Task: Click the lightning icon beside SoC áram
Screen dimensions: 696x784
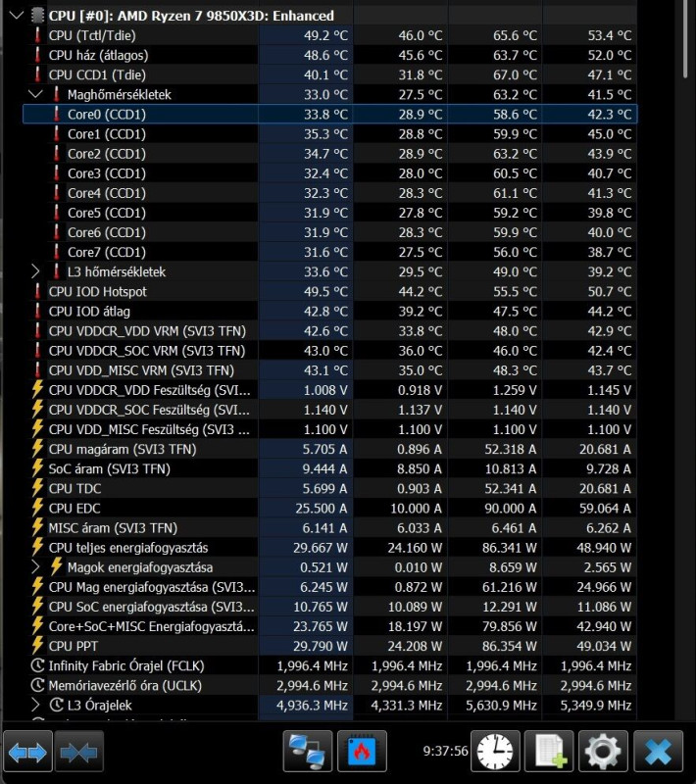Action: pos(37,468)
